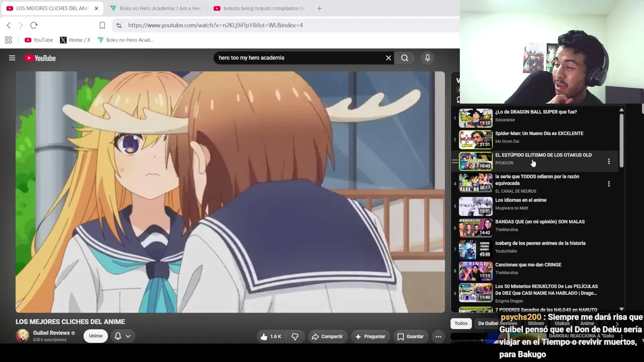644x362 pixels.
Task: Play 'Spider-Man: Un Nuevo Día es EXCELENTE' title
Action: tap(539, 134)
